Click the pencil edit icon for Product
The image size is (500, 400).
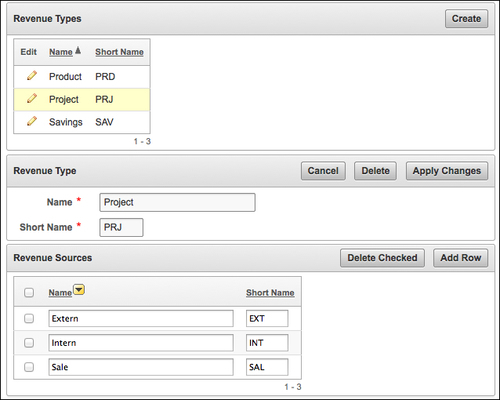pos(32,76)
